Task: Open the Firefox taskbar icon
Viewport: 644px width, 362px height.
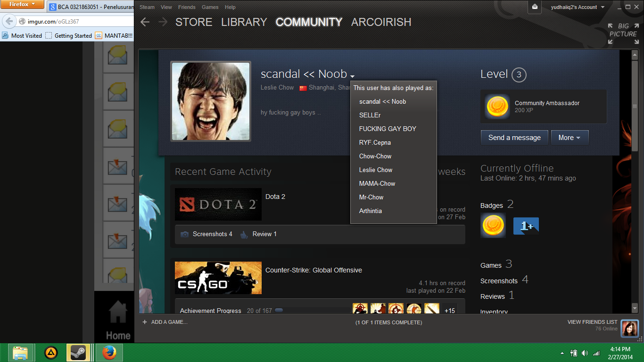Action: [109, 353]
